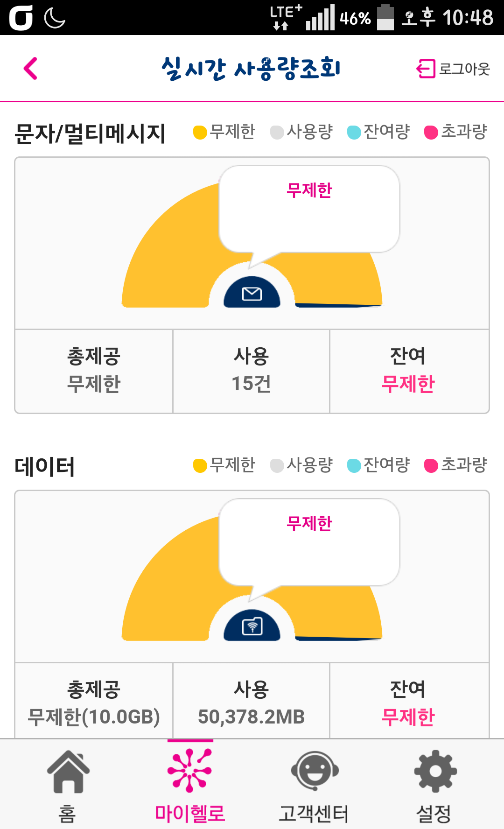Viewport: 504px width, 829px height.
Task: Tap the envelope message icon in gauge
Action: click(x=252, y=294)
